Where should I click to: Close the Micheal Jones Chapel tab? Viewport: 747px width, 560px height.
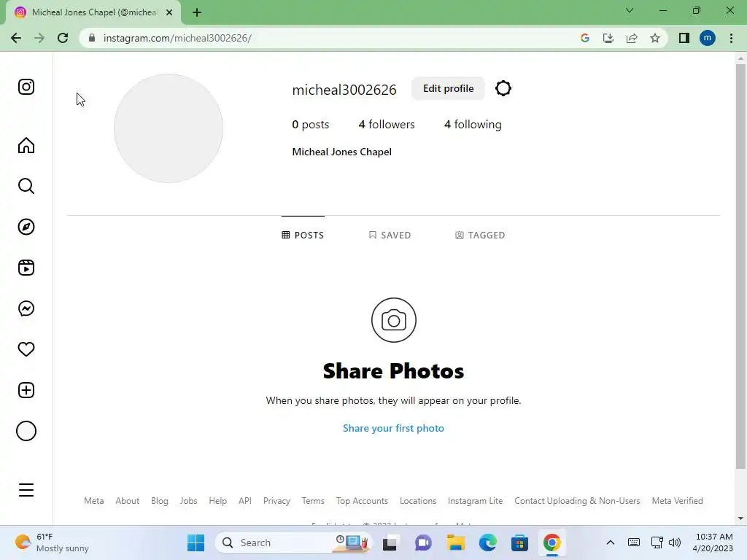click(169, 12)
